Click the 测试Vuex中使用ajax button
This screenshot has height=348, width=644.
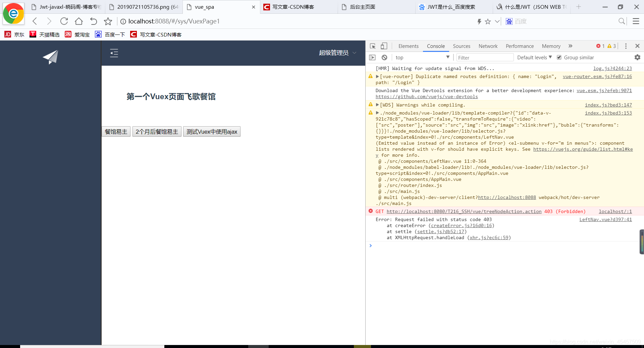click(212, 132)
